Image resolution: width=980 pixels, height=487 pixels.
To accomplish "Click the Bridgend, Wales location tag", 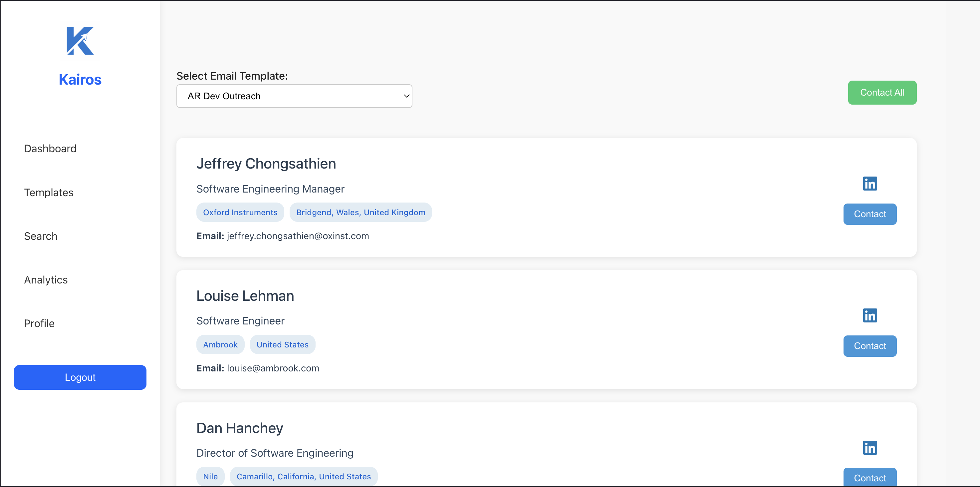I will pyautogui.click(x=360, y=213).
